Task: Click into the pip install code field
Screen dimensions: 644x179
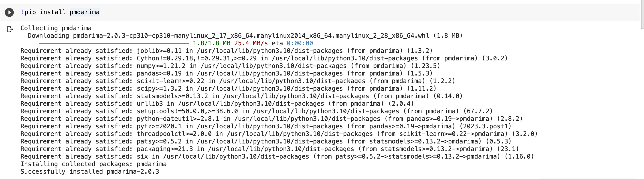Action: [300, 12]
